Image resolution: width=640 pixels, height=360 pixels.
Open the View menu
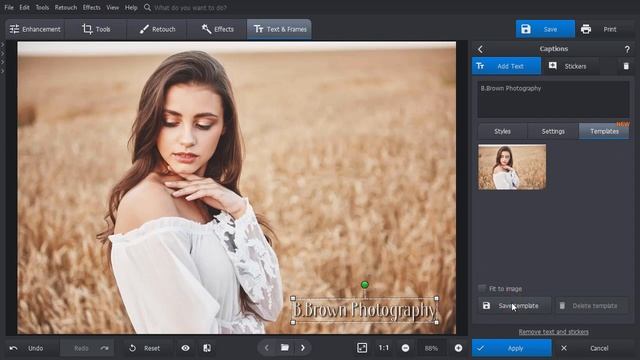point(113,7)
